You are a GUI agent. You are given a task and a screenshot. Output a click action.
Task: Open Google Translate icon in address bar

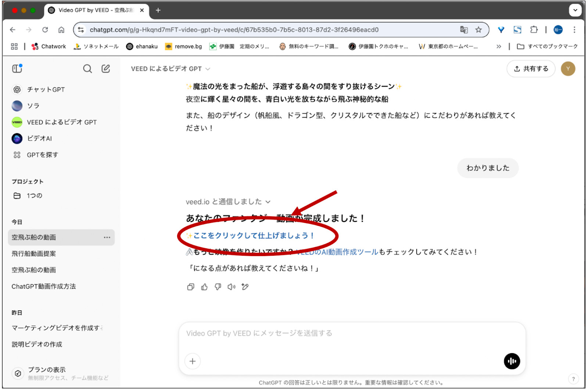point(464,30)
